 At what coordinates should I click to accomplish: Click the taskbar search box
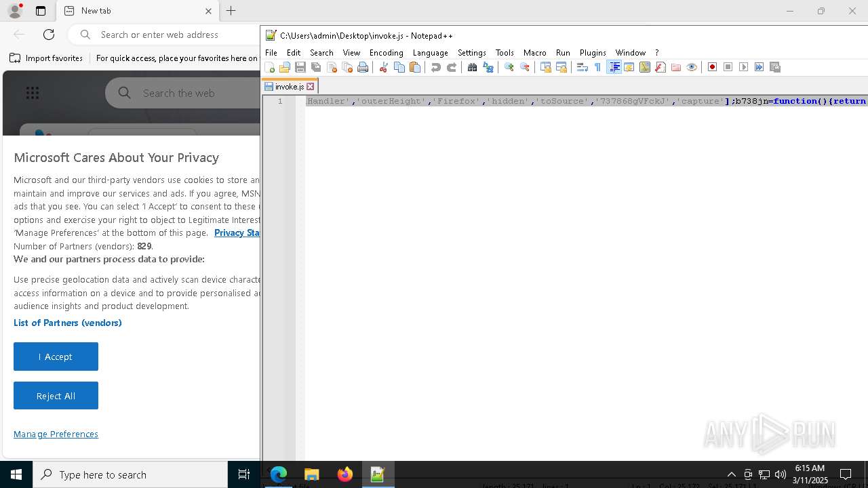point(130,474)
